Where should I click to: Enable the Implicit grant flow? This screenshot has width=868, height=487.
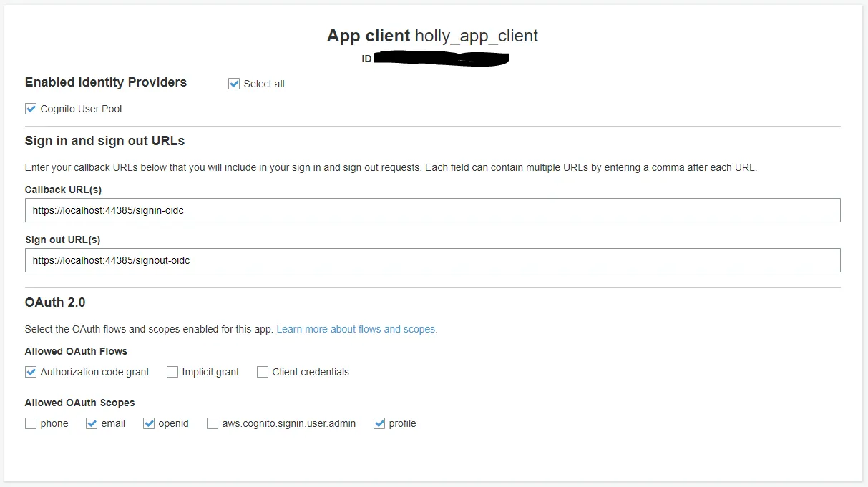point(172,372)
